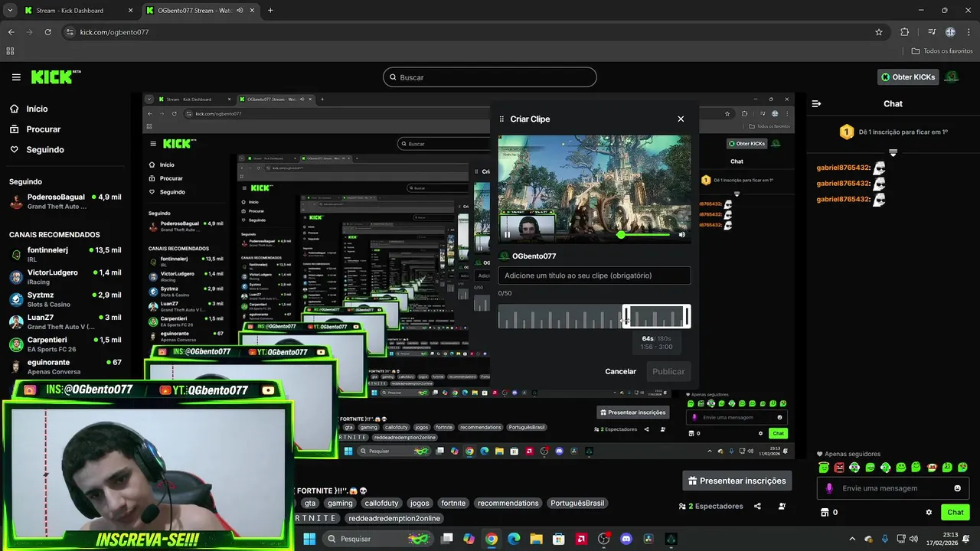The height and width of the screenshot is (551, 980).
Task: Open PoderosoBagual followed channel
Action: click(65, 201)
